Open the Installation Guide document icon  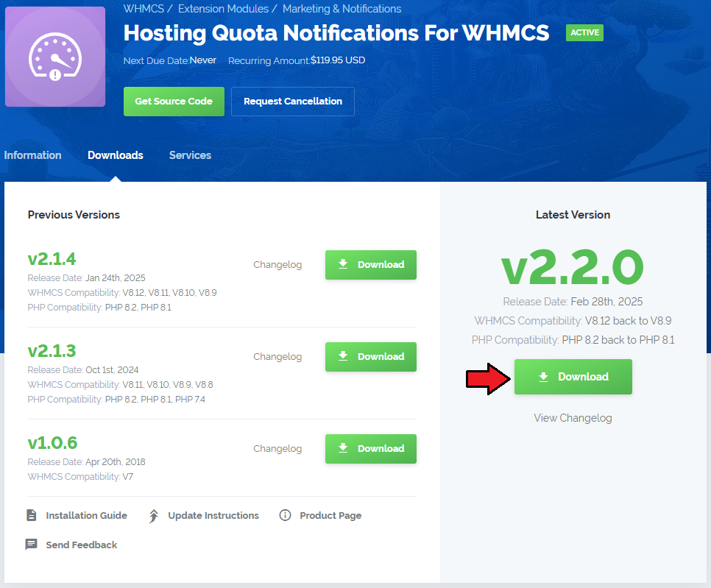tap(32, 515)
